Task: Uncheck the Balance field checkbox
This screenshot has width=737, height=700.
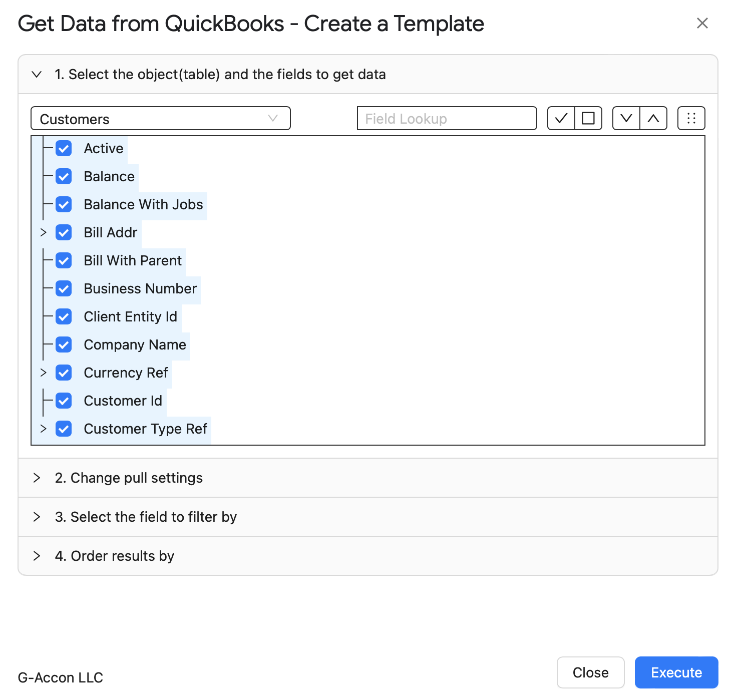Action: (64, 176)
